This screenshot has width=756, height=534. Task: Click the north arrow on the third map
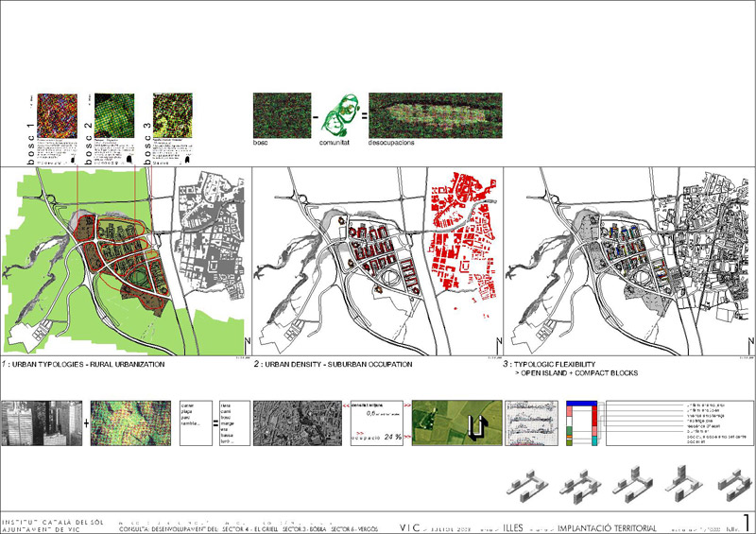747,341
